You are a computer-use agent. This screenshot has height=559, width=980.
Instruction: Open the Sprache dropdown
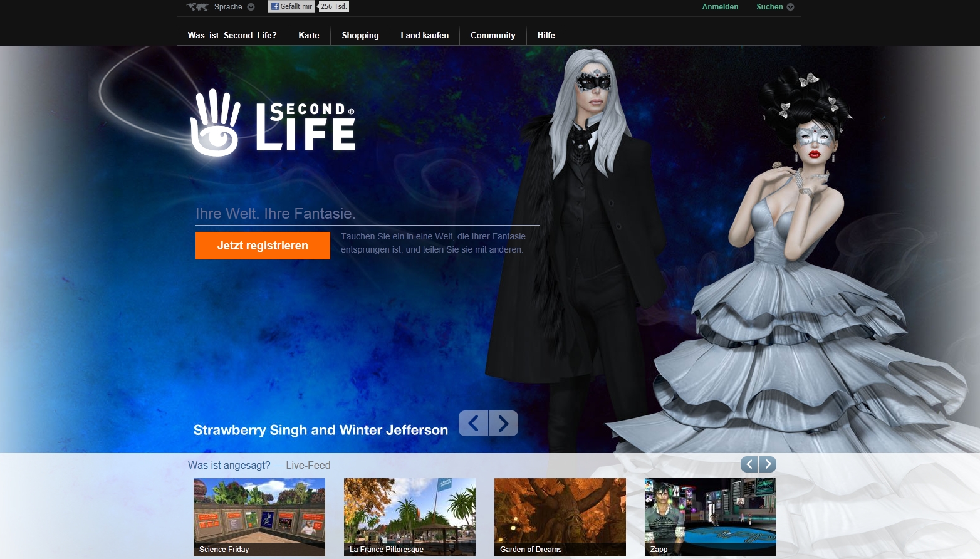[x=229, y=6]
